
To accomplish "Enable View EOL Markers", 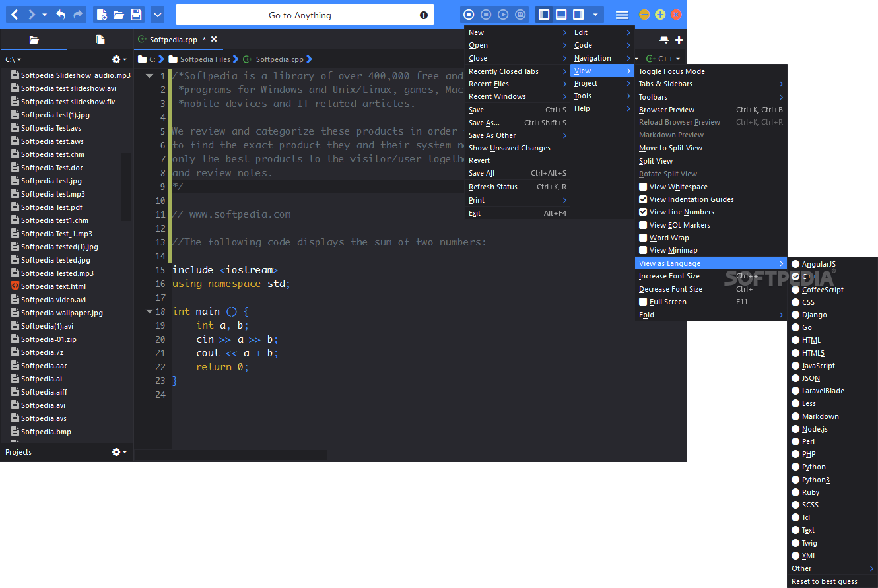I will tap(643, 225).
